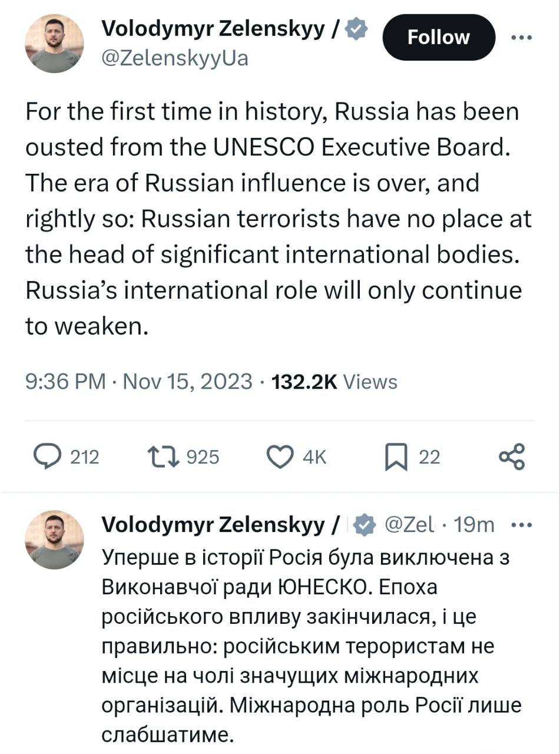Open the three-dot menu next to Follow
This screenshot has width=560, height=754.
tap(521, 37)
